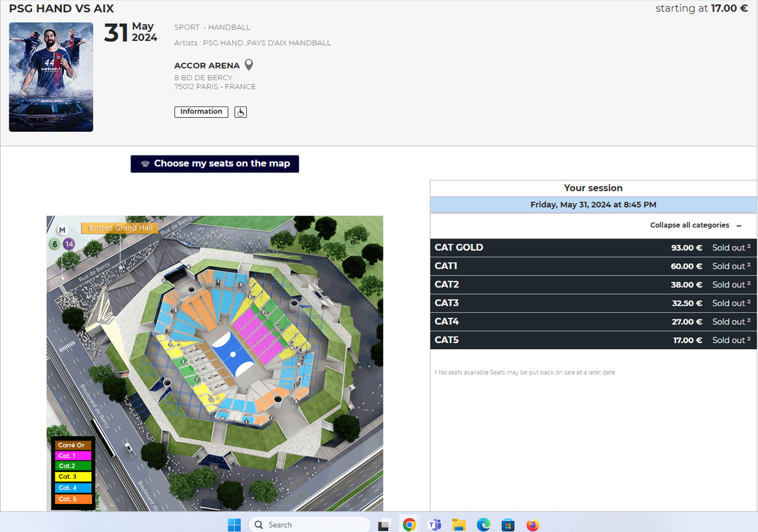758x532 pixels.
Task: Click the Your session heading
Action: (x=593, y=188)
